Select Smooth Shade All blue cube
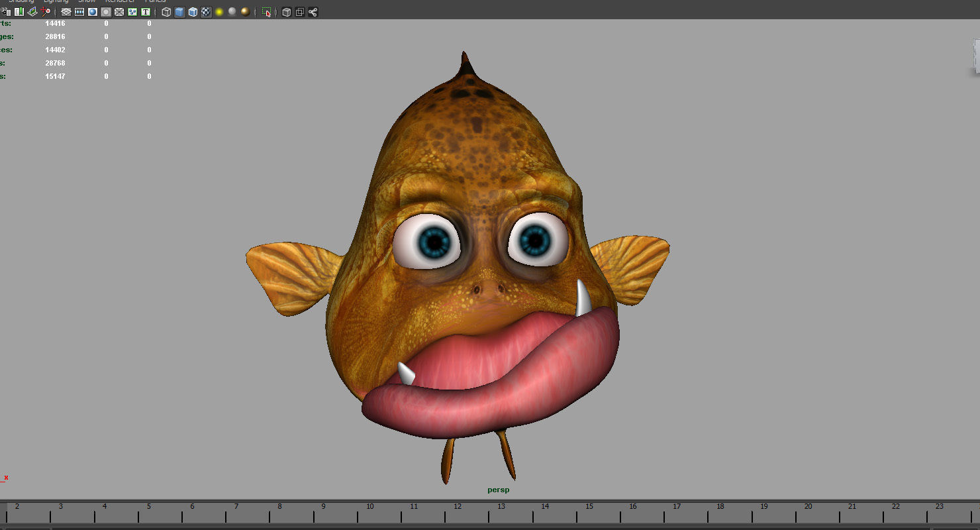Viewport: 980px width, 530px height. [179, 12]
